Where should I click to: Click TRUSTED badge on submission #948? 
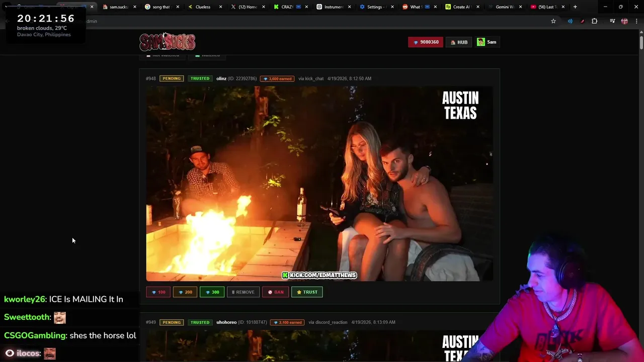tap(200, 78)
